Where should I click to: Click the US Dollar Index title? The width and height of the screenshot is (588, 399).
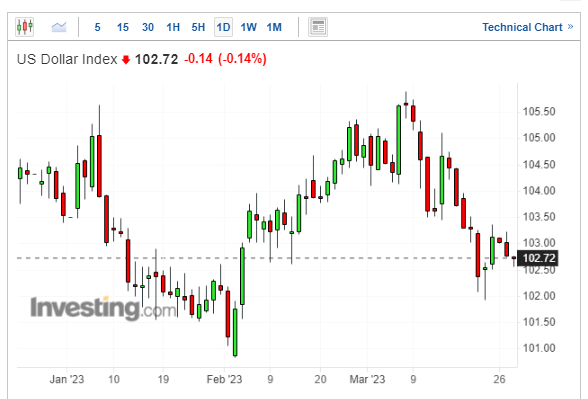[67, 59]
